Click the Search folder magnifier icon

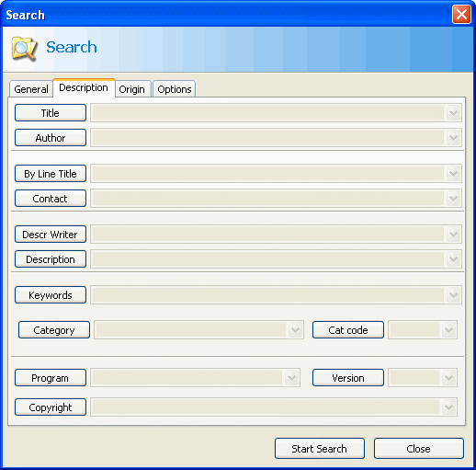point(24,49)
